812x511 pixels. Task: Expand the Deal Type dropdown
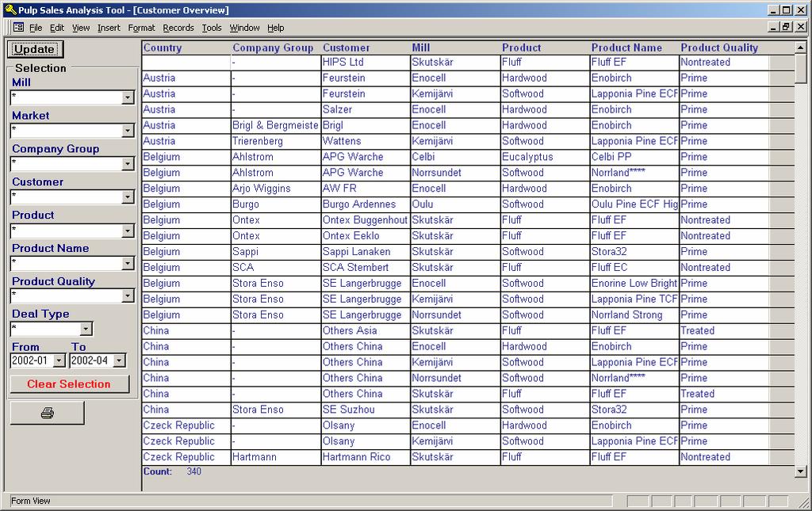[86, 329]
